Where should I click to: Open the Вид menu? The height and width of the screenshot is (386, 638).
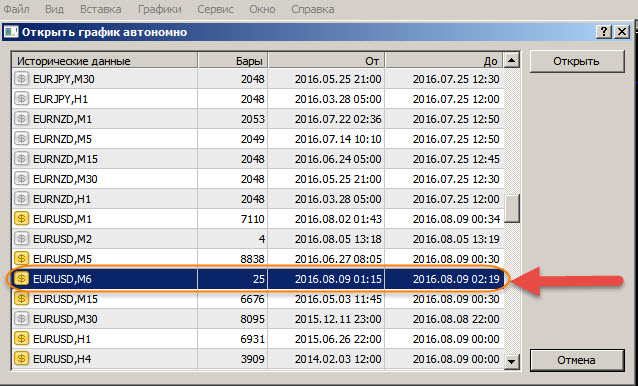pos(55,9)
